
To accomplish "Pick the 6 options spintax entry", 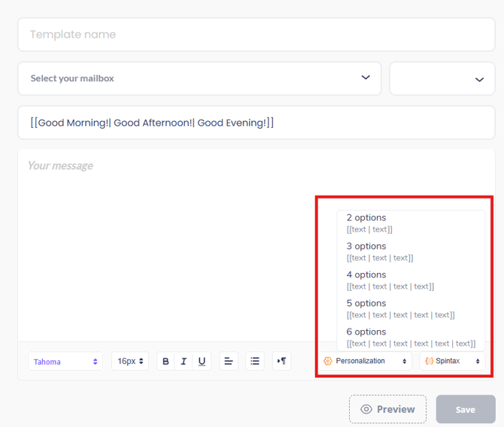I will pyautogui.click(x=411, y=337).
